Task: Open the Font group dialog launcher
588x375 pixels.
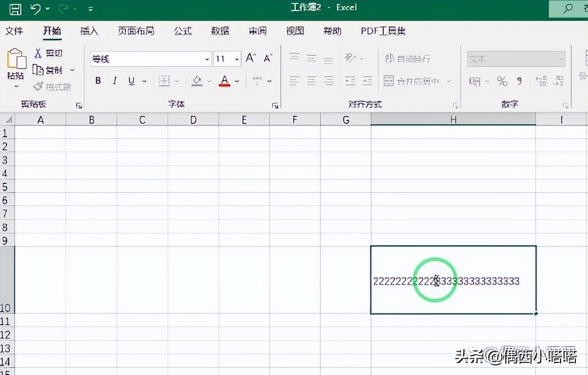Action: 275,105
